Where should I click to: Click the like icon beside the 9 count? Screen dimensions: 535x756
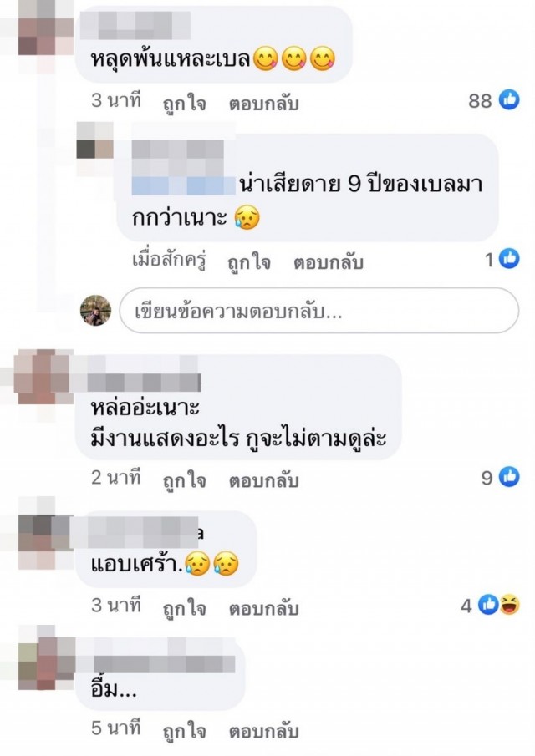click(x=509, y=477)
